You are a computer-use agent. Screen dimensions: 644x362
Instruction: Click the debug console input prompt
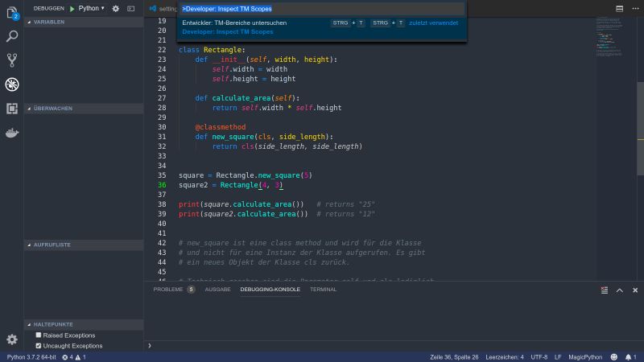pos(394,346)
